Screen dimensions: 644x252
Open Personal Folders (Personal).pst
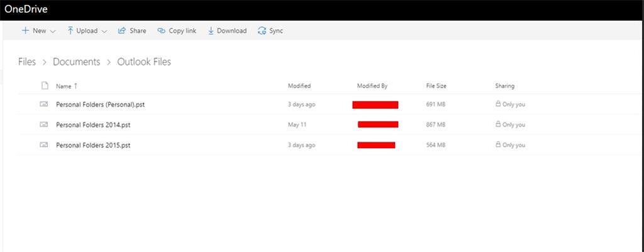100,105
